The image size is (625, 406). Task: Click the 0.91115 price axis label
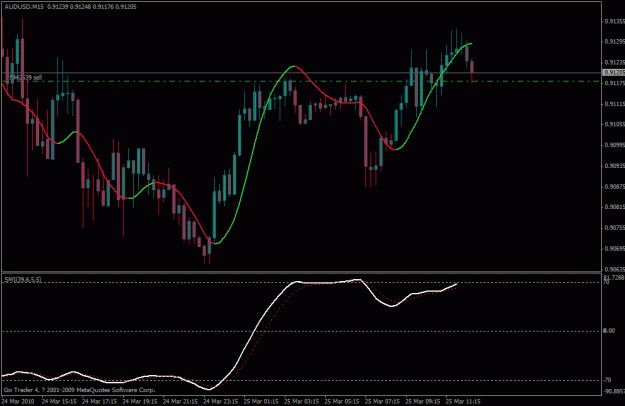tap(614, 104)
